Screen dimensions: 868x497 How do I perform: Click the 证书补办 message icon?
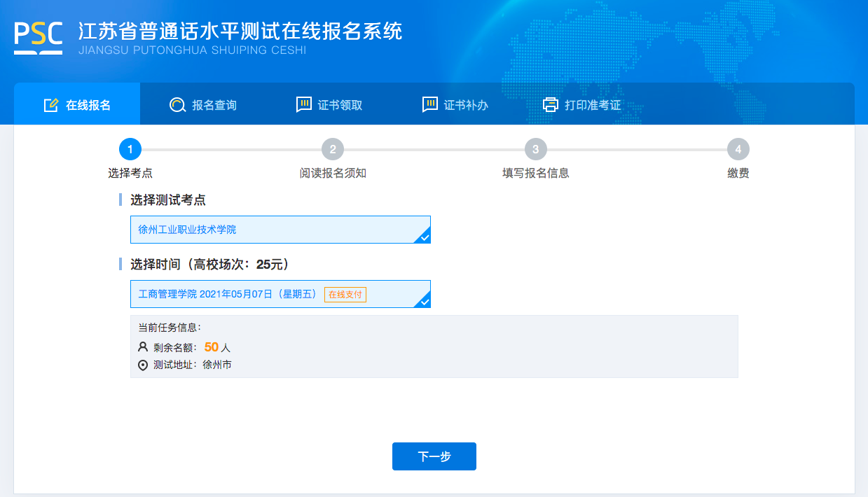click(429, 105)
